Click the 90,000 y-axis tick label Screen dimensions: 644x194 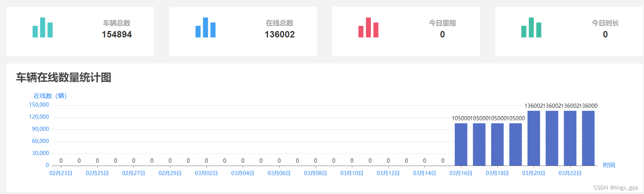point(40,129)
